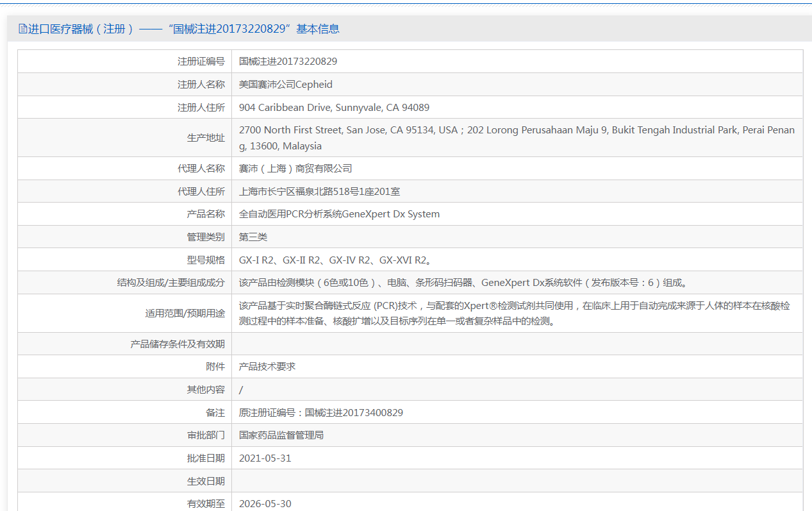
Task: Select the 该产品由检测模块 composition text
Action: tap(463, 283)
